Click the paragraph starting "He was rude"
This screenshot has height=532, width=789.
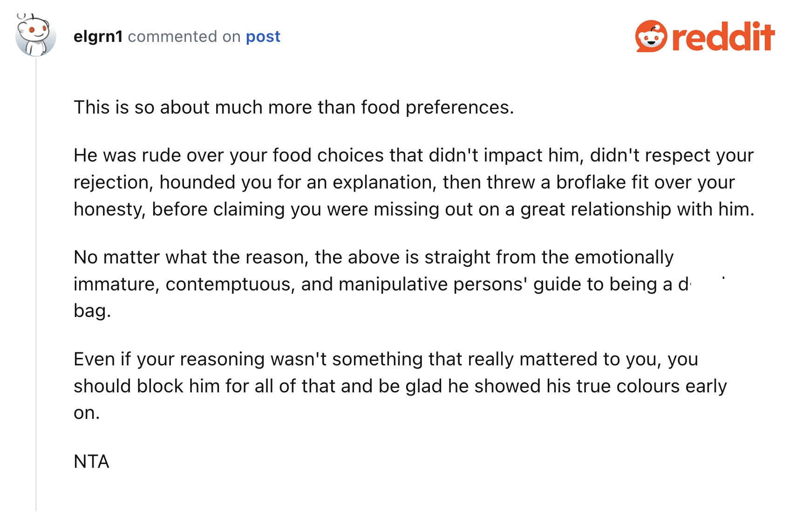tap(414, 182)
